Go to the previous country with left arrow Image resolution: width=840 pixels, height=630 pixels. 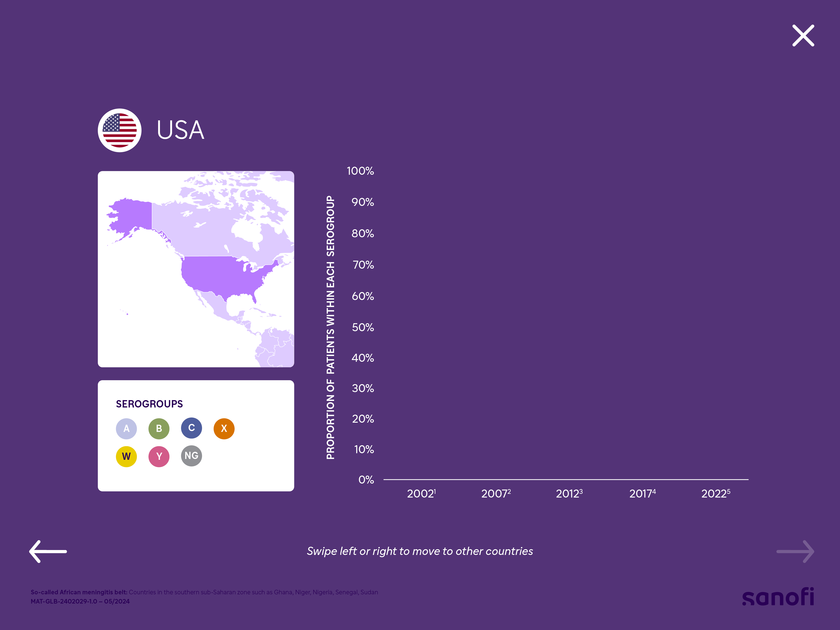pos(48,551)
